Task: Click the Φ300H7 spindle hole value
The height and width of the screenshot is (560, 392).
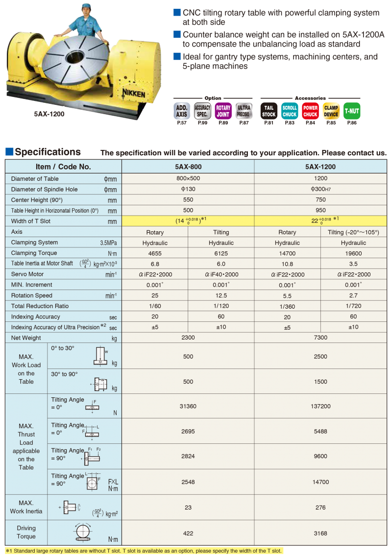Action: 320,189
